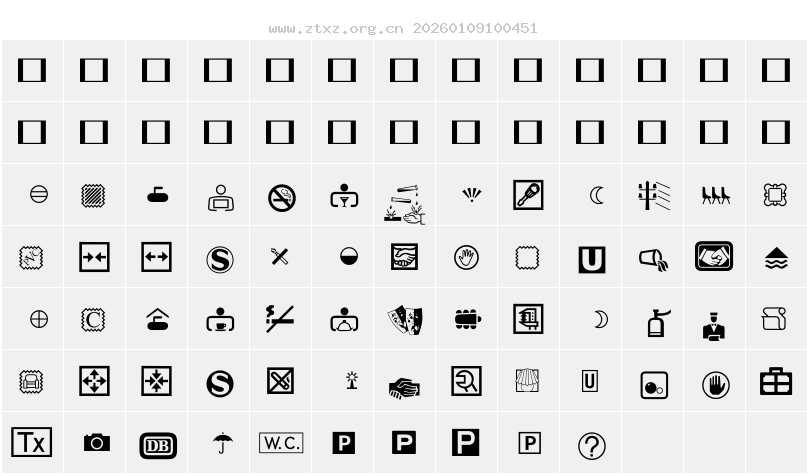
Task: Click the circled plus symbol
Action: [39, 319]
